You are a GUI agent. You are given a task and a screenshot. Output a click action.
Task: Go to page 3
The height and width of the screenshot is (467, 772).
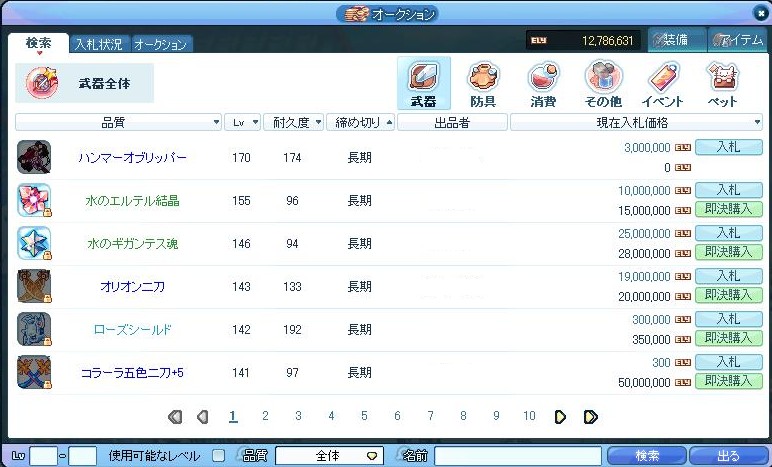[298, 416]
